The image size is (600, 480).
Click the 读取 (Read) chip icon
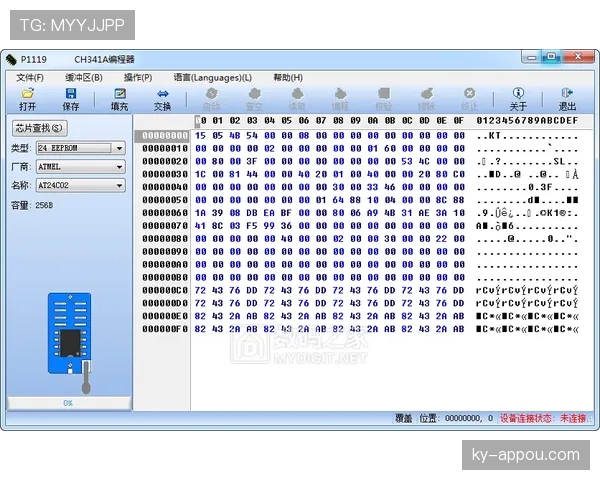click(x=297, y=98)
